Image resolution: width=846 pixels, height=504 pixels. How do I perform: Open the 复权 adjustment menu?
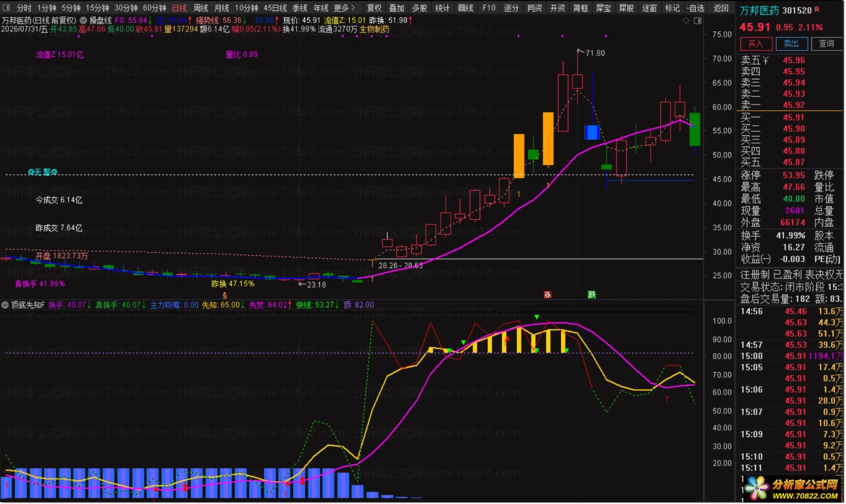(x=374, y=8)
